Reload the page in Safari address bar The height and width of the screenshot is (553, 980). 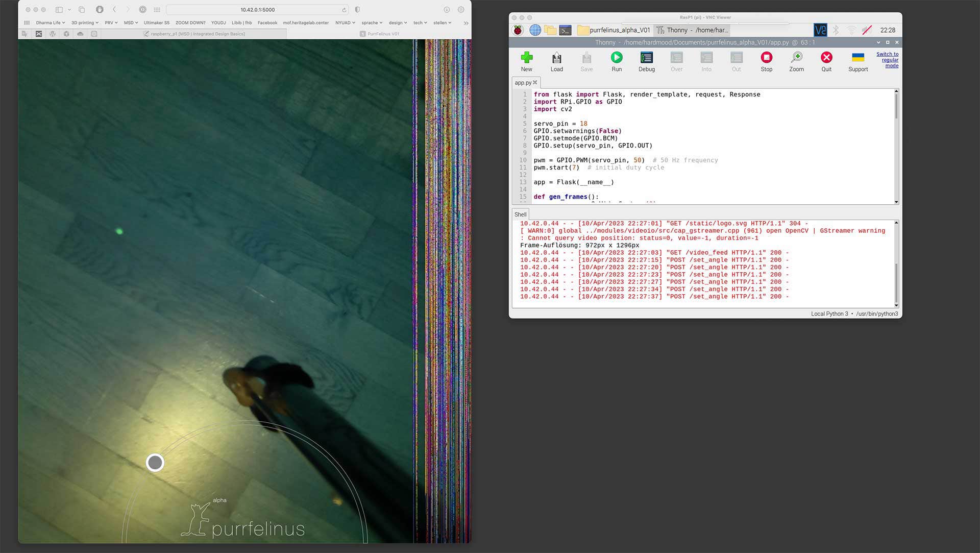(x=344, y=10)
